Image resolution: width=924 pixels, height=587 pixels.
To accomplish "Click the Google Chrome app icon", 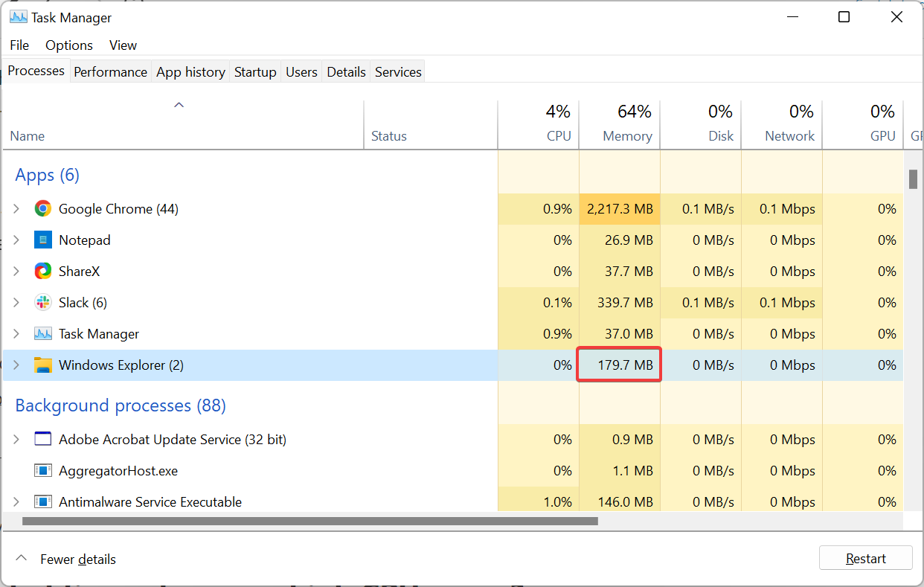I will click(43, 209).
